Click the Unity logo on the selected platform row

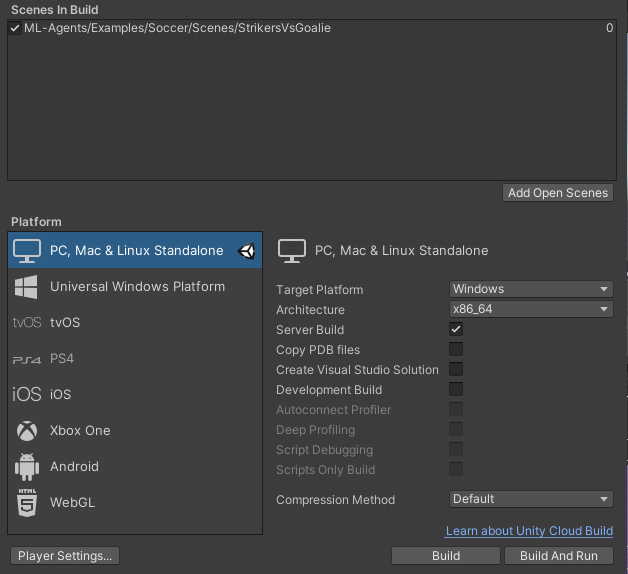[246, 251]
